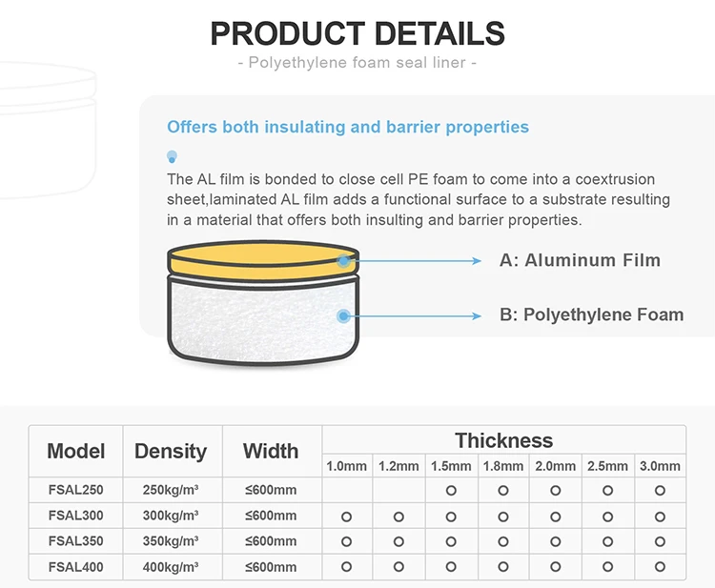The image size is (715, 588).
Task: Select the FSAL300 1.0mm circle marker
Action: pos(347,517)
